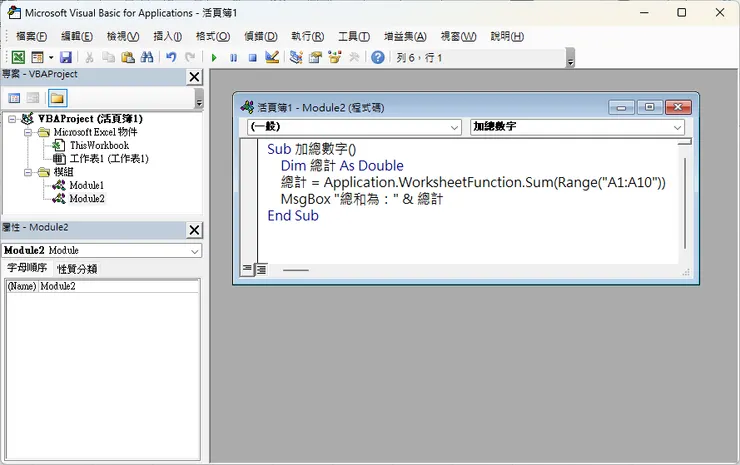Open the 格式(O) menu

click(x=213, y=36)
